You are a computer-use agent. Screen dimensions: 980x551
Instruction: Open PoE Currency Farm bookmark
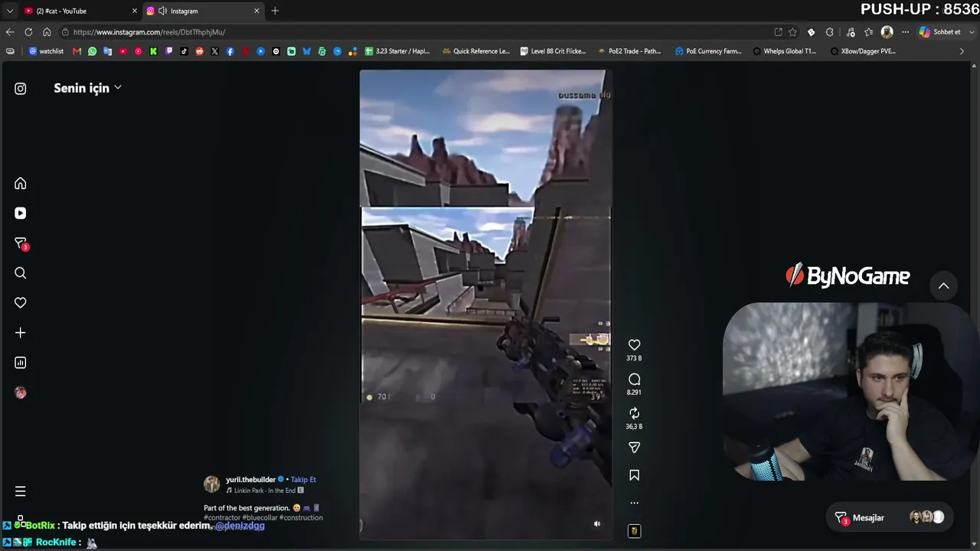[x=708, y=51]
